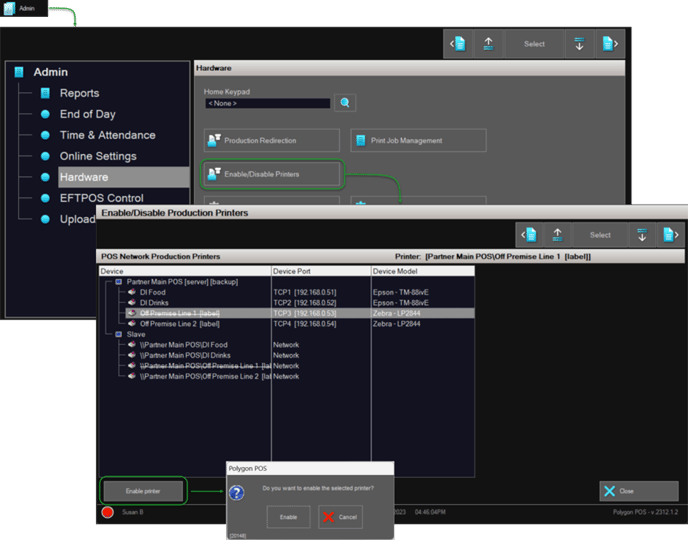Click the question mark icon in the dialog
688x540 pixels.
236,493
